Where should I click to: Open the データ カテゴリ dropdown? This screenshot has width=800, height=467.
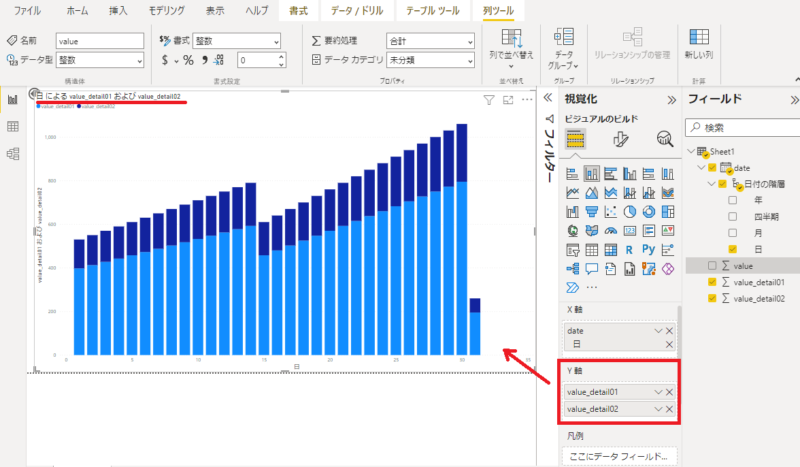click(431, 60)
